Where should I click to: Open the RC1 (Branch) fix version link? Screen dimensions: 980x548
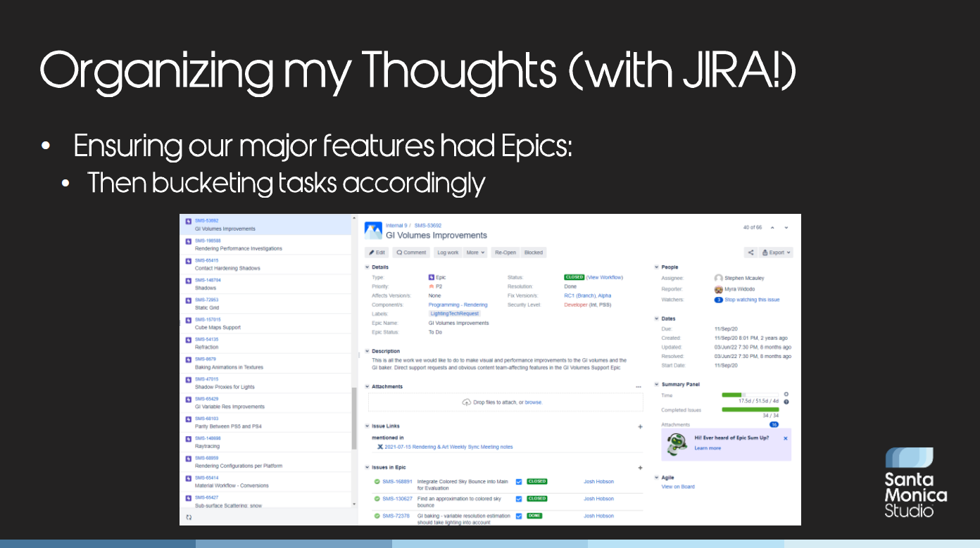click(579, 296)
